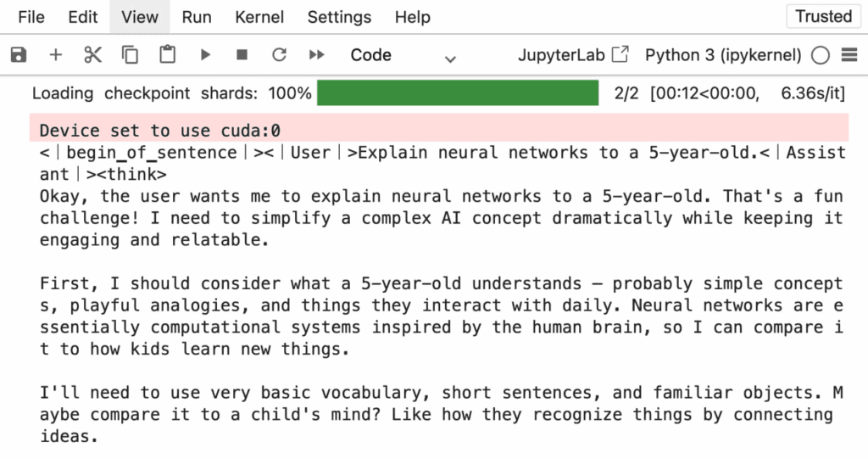The height and width of the screenshot is (459, 868).
Task: Interrupt the kernel with the stop icon
Action: (x=242, y=55)
